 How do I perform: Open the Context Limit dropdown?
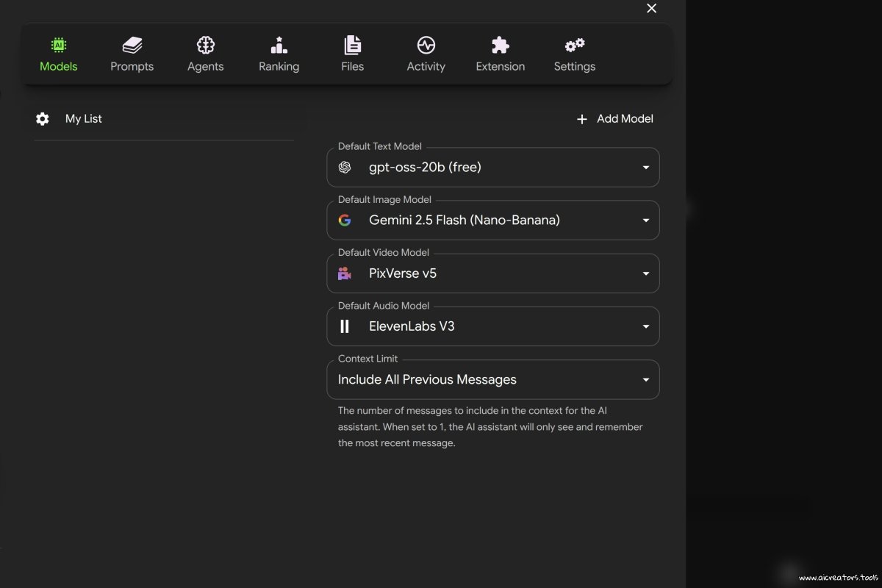tap(645, 379)
